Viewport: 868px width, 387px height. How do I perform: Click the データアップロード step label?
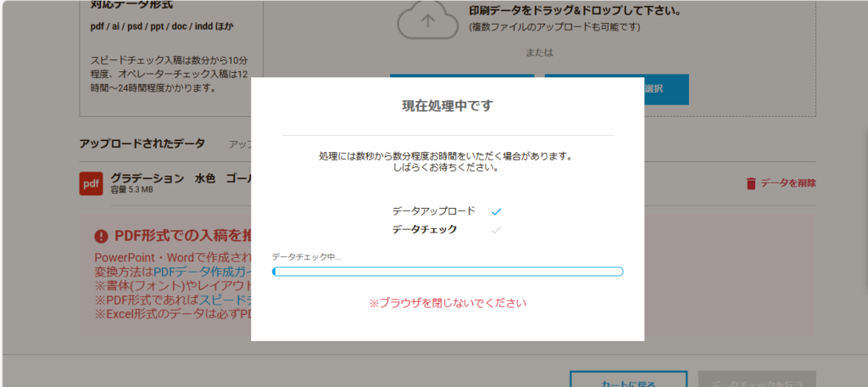(434, 210)
